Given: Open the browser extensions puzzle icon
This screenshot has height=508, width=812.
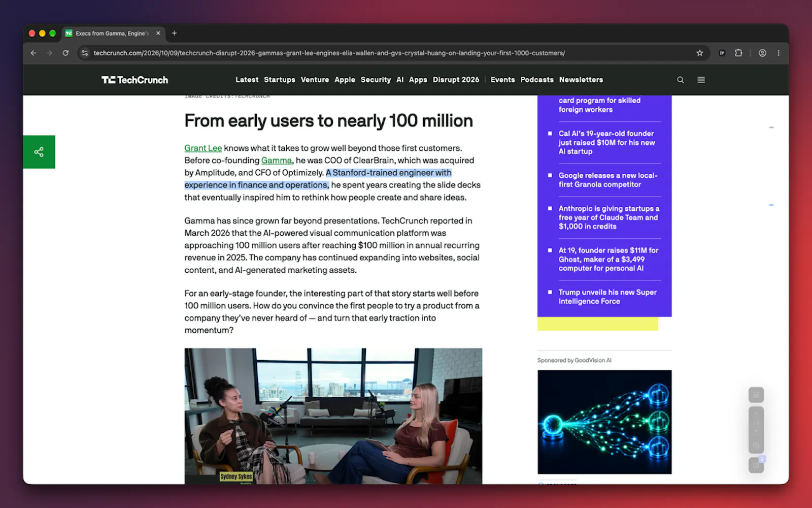Looking at the screenshot, I should (738, 53).
